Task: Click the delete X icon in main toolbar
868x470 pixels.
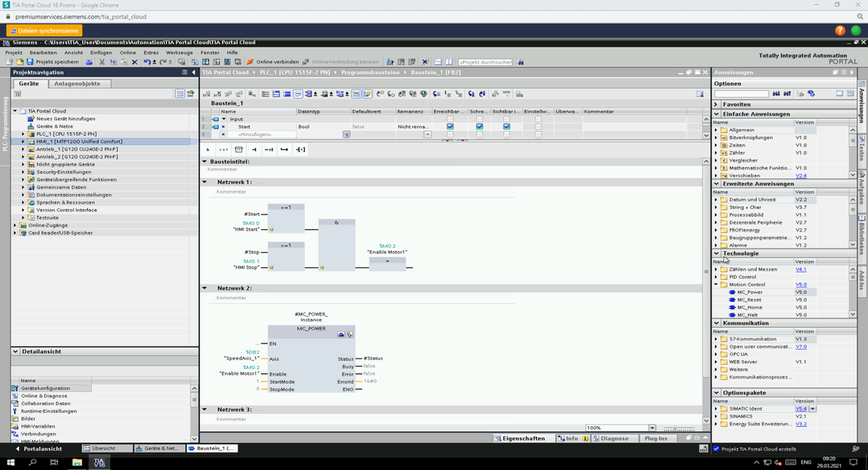Action: tap(134, 62)
